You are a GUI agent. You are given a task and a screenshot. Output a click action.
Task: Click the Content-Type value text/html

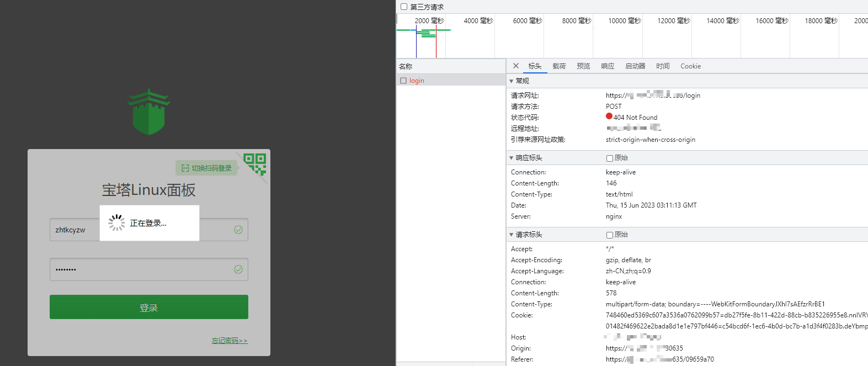[x=619, y=194]
